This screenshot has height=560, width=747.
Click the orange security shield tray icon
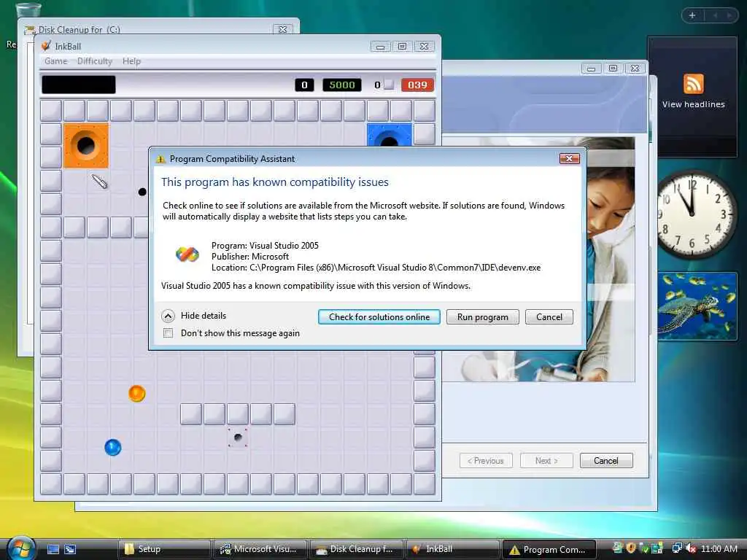point(631,548)
